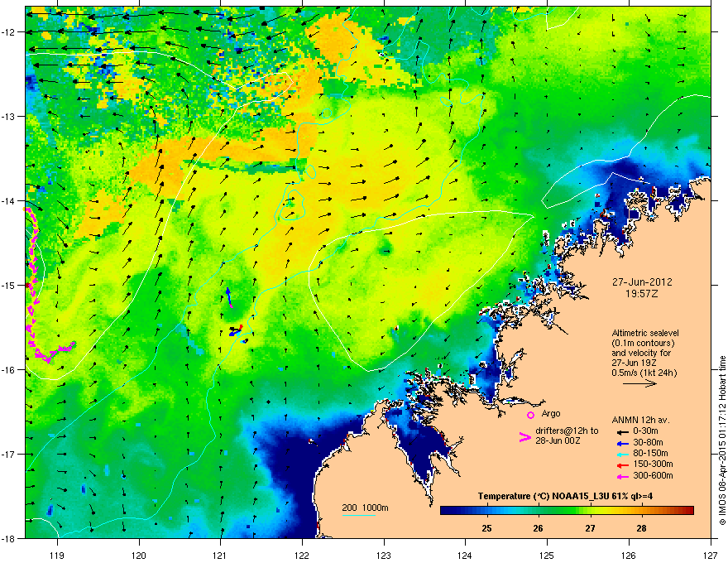
Task: Select the date text 27-Jun-2012
Action: coord(642,282)
